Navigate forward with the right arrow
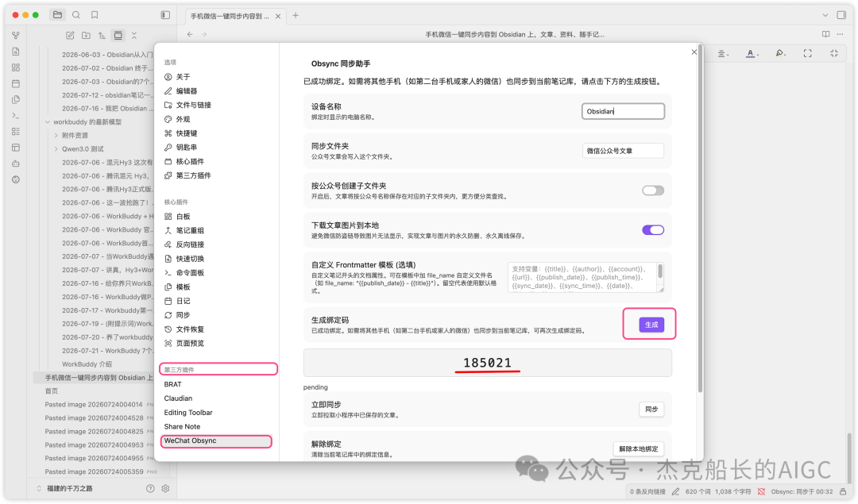The image size is (858, 504). [x=204, y=34]
